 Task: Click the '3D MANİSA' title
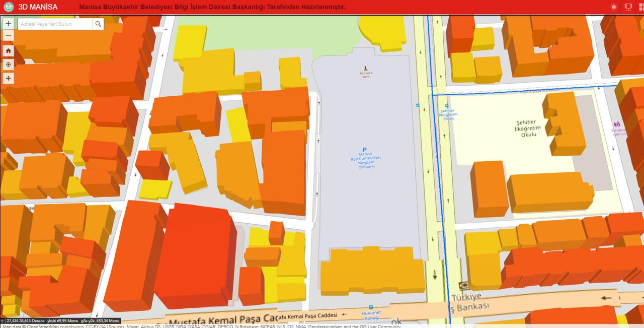pos(38,7)
